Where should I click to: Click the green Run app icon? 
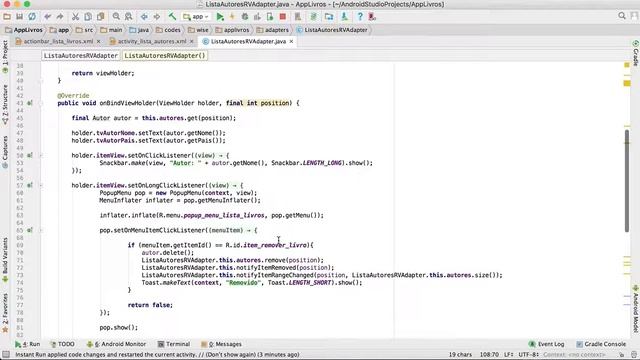220,17
